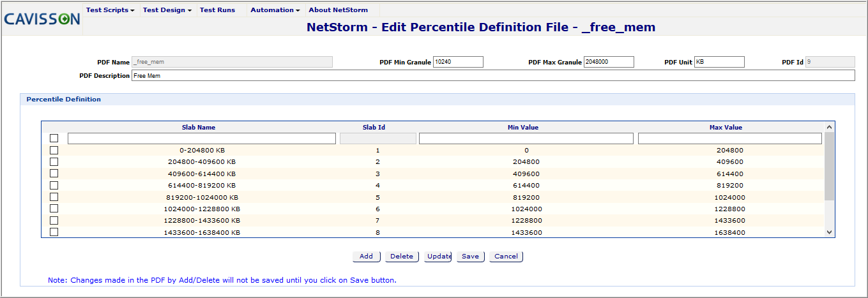Click the Slab Name input box
The height and width of the screenshot is (298, 868).
coord(202,138)
